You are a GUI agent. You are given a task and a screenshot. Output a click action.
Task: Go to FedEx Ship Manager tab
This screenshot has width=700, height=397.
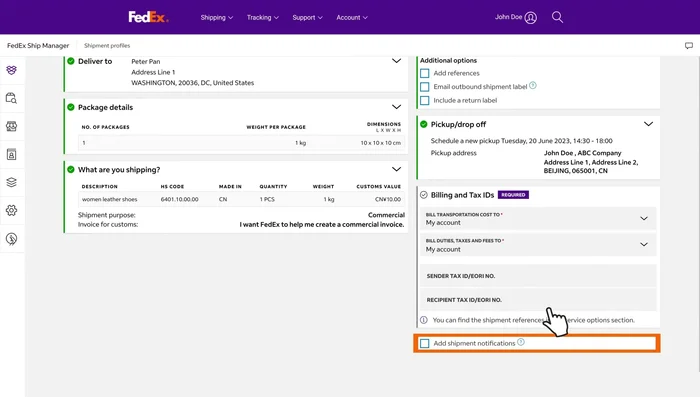click(38, 46)
